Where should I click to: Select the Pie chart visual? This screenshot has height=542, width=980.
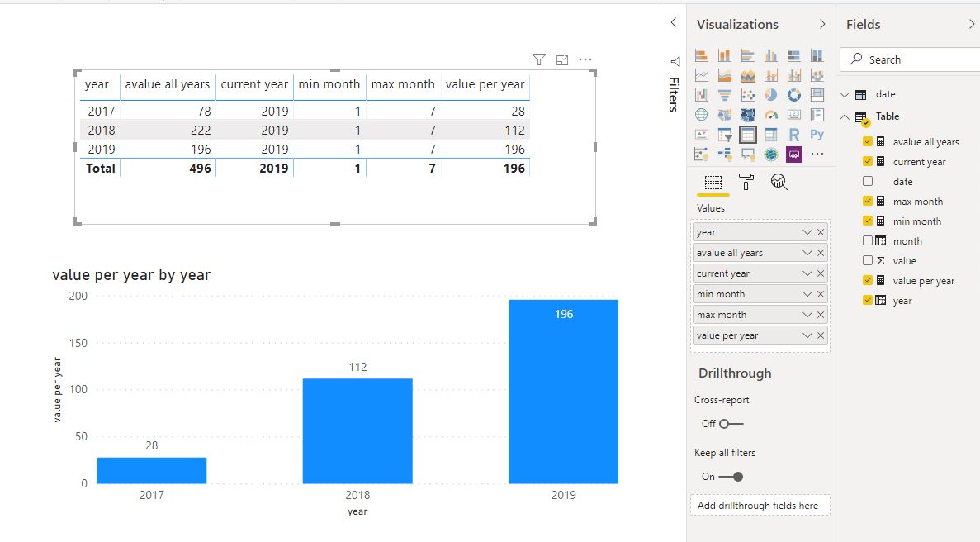(770, 95)
